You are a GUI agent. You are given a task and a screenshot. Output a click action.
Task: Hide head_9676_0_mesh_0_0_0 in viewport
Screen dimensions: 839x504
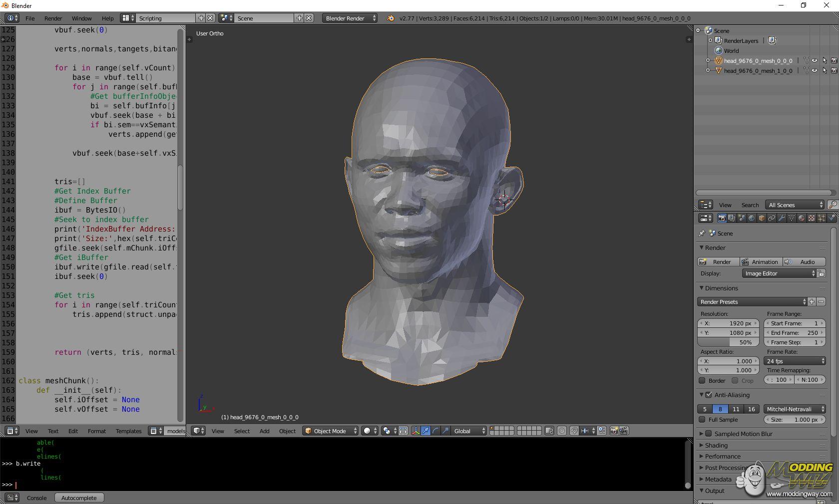click(815, 61)
